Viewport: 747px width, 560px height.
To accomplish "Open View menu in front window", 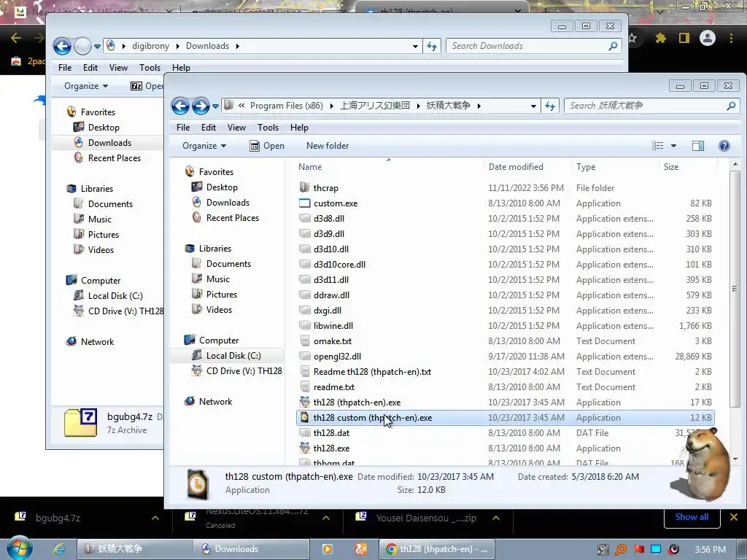I will coord(236,127).
